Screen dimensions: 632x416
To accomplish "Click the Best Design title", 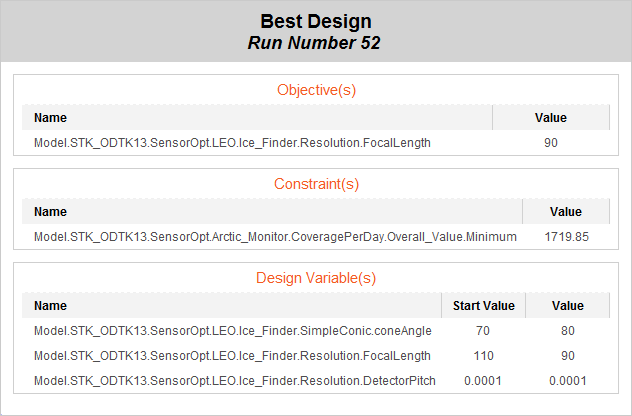I will click(x=316, y=21).
